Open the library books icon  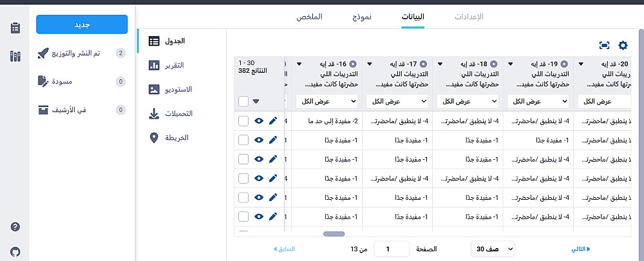(15, 56)
